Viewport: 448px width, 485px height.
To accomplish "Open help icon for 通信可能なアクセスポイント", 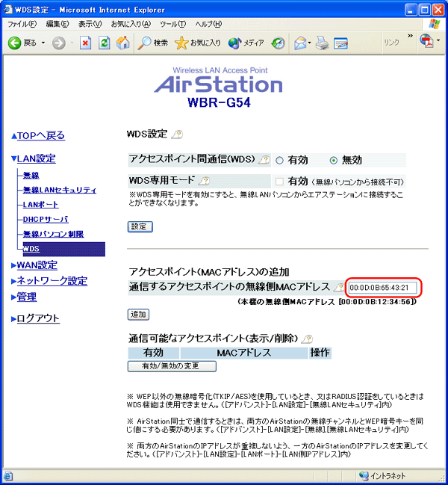I will click(307, 339).
